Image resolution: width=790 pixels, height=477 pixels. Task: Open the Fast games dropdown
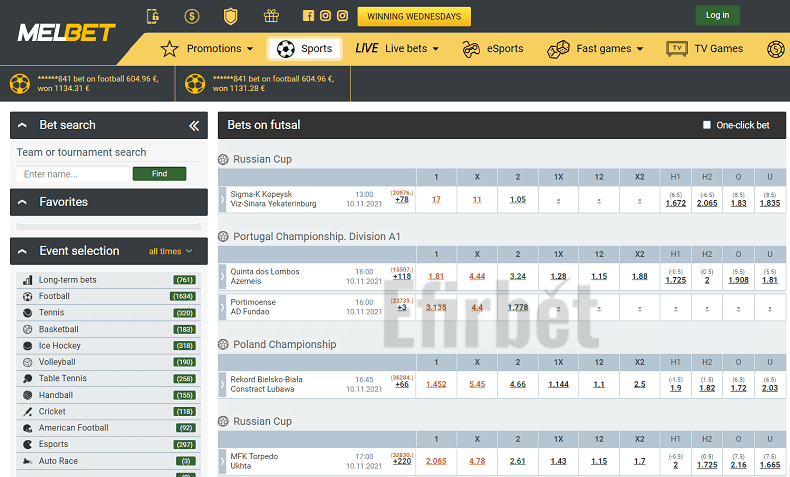610,49
